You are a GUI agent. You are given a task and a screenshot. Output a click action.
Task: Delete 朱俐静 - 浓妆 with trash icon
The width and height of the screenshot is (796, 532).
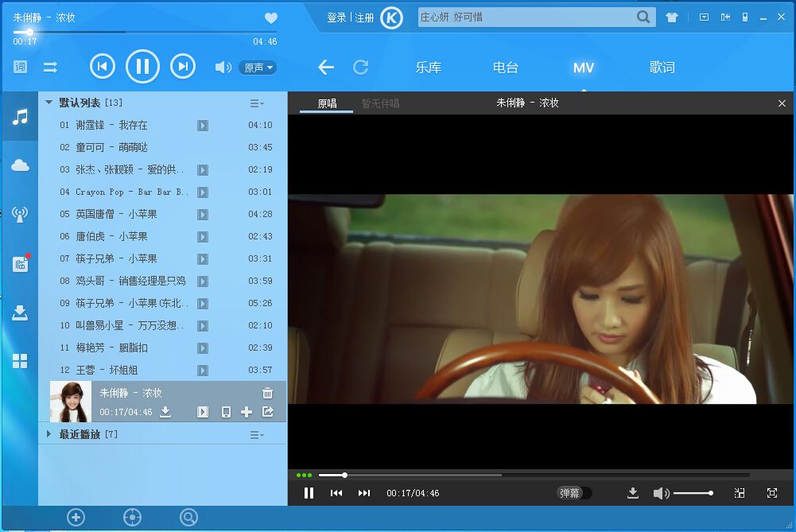pyautogui.click(x=267, y=393)
